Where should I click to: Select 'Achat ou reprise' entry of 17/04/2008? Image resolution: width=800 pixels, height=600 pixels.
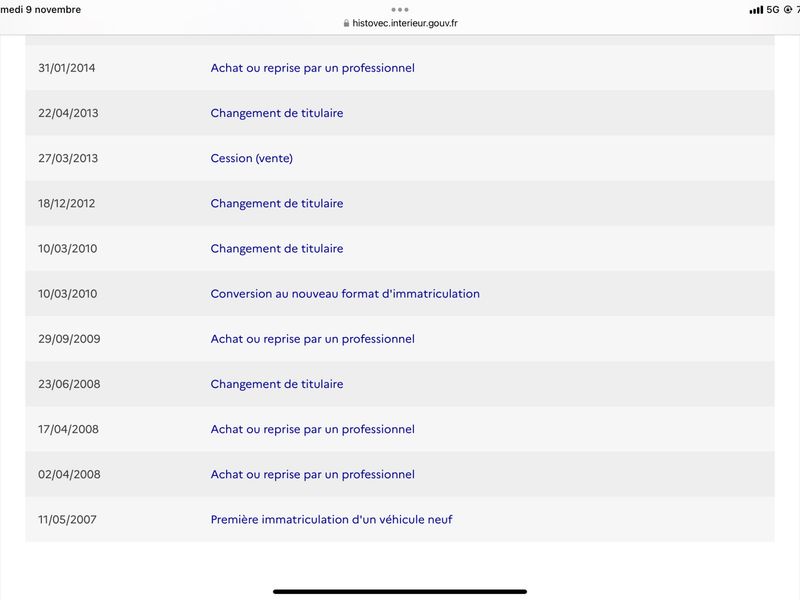point(312,429)
